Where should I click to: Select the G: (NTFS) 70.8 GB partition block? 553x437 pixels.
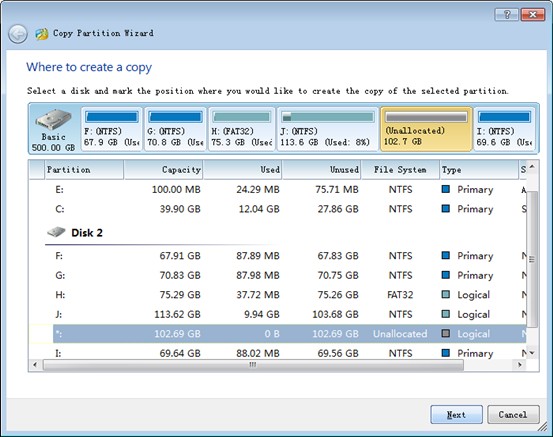(175, 129)
